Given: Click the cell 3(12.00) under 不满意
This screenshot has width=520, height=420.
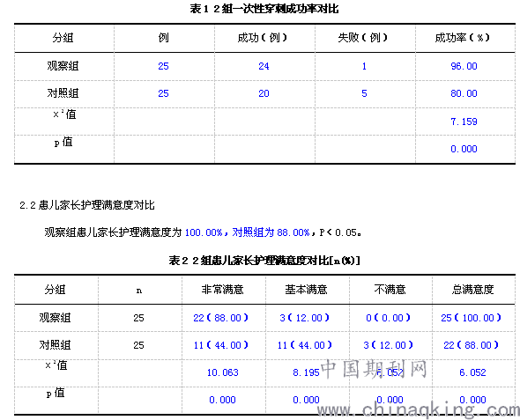Looking at the screenshot, I should (x=389, y=345).
